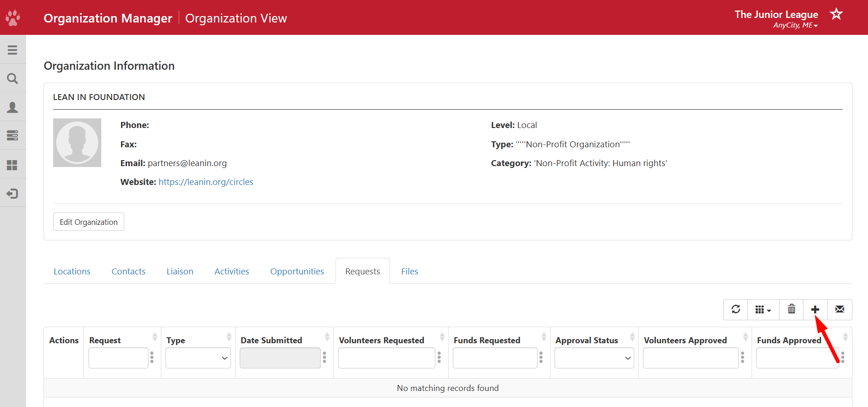Select the Requests tab
Screen dimensions: 868x407
click(x=363, y=271)
